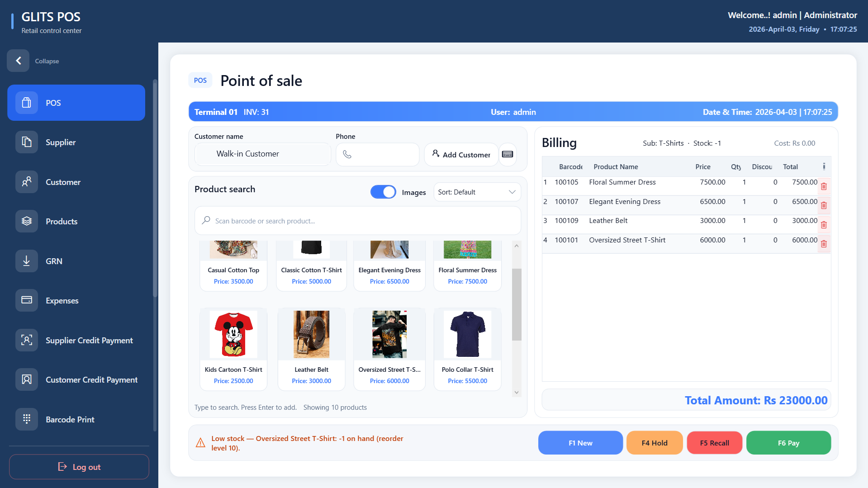This screenshot has width=868, height=488.
Task: Remove the Leather Belt billing row
Action: point(824,225)
